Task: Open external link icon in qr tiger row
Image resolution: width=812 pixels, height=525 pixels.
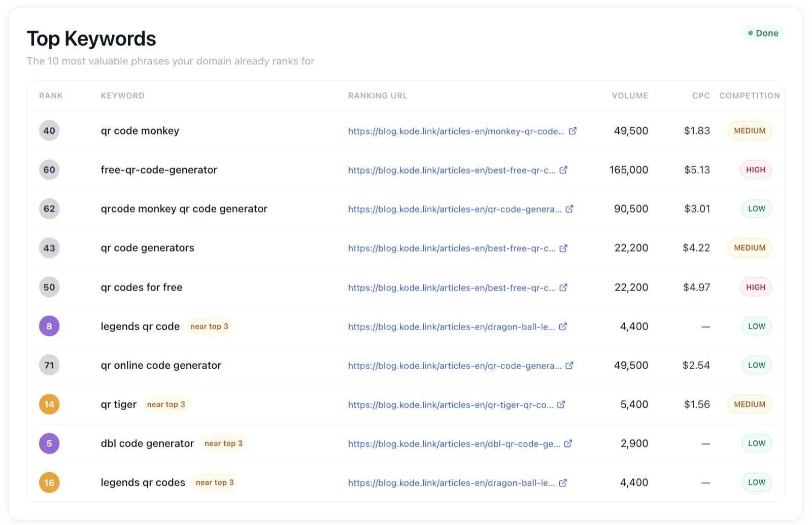Action: 561,404
